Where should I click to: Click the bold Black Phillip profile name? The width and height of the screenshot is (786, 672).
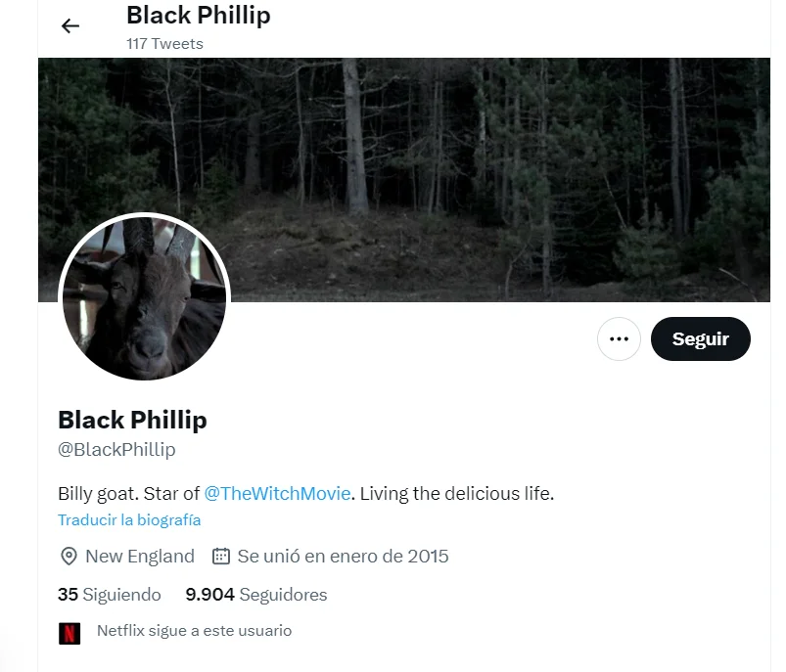coord(132,420)
